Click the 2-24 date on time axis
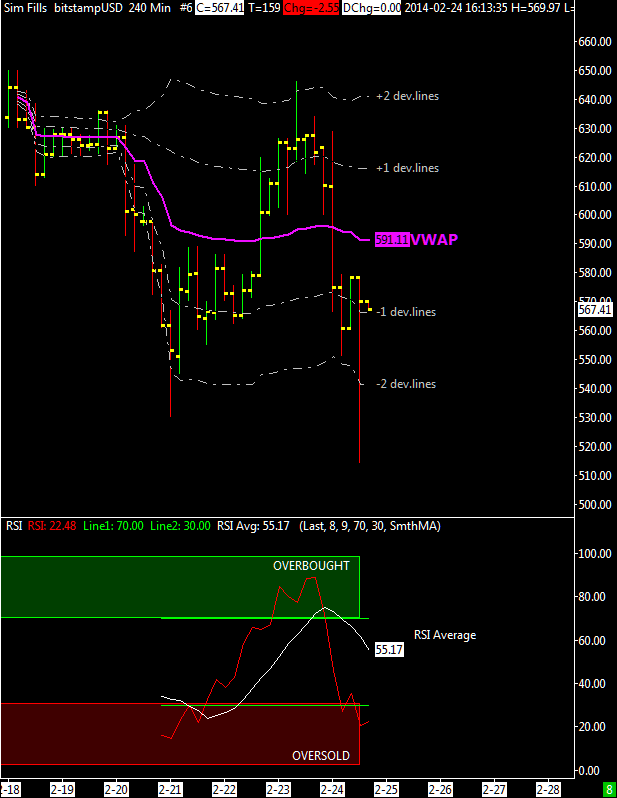617x798 pixels. [x=332, y=789]
